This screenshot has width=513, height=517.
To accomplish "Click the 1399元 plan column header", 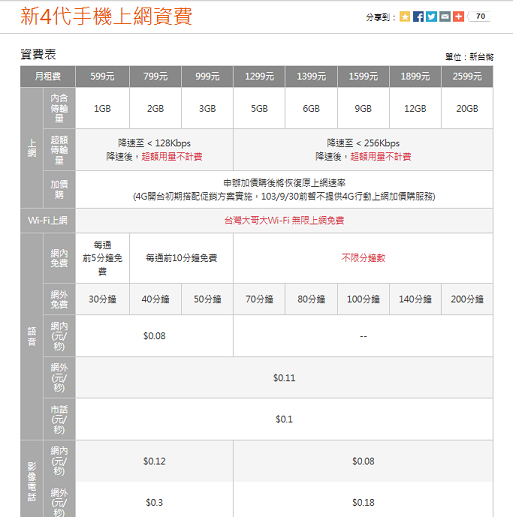I will (311, 76).
